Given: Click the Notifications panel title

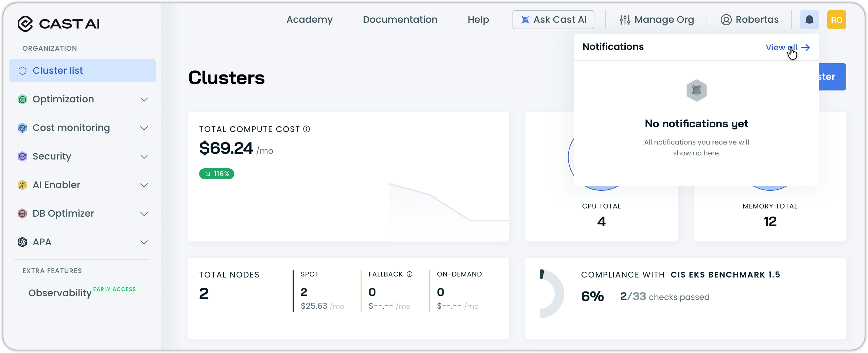Looking at the screenshot, I should coord(613,47).
